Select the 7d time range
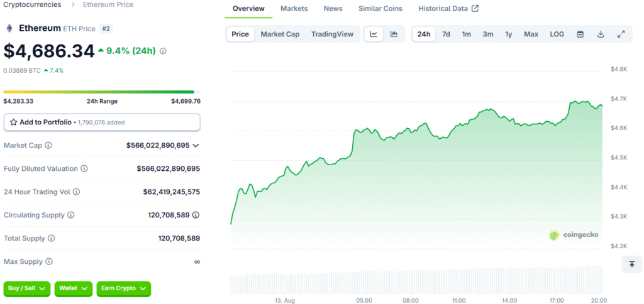The height and width of the screenshot is (304, 644). [x=446, y=34]
